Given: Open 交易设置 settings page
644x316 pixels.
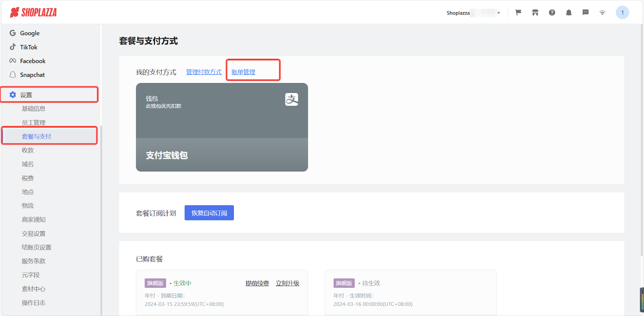Looking at the screenshot, I should pyautogui.click(x=33, y=233).
